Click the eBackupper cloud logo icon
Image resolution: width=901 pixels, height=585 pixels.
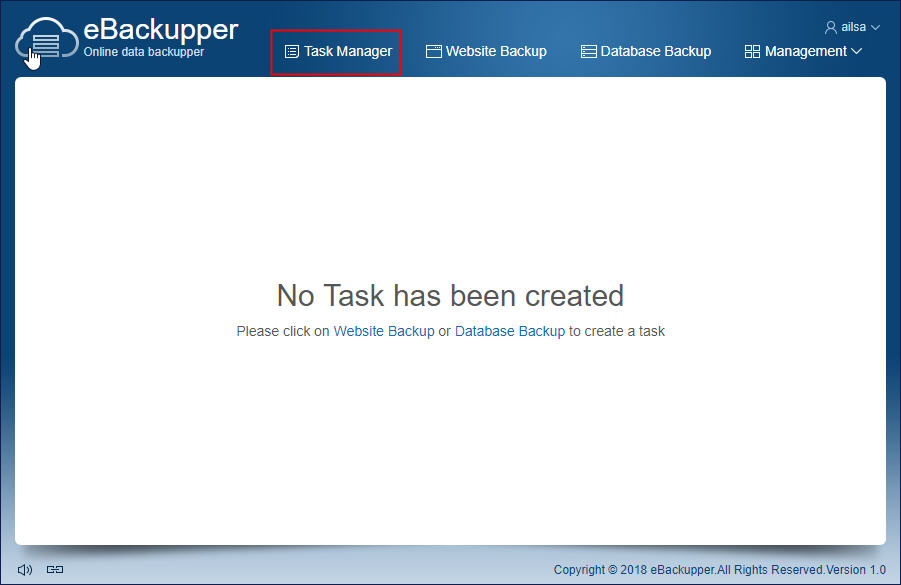point(47,39)
